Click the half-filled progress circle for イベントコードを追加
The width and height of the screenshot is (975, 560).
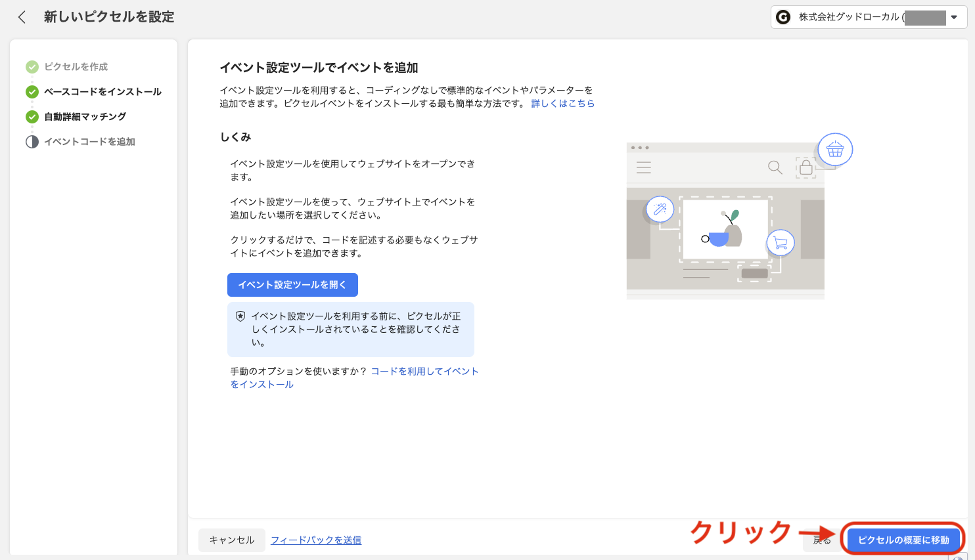click(32, 141)
